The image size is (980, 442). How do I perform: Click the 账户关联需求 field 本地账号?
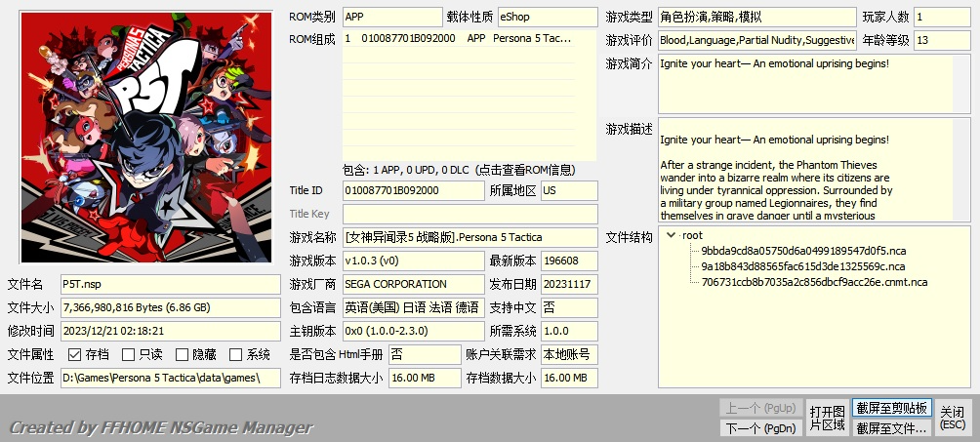569,354
